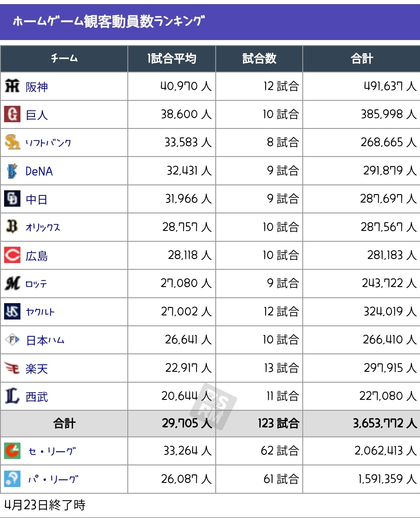Click the Seibu Lions logo icon

tap(12, 396)
